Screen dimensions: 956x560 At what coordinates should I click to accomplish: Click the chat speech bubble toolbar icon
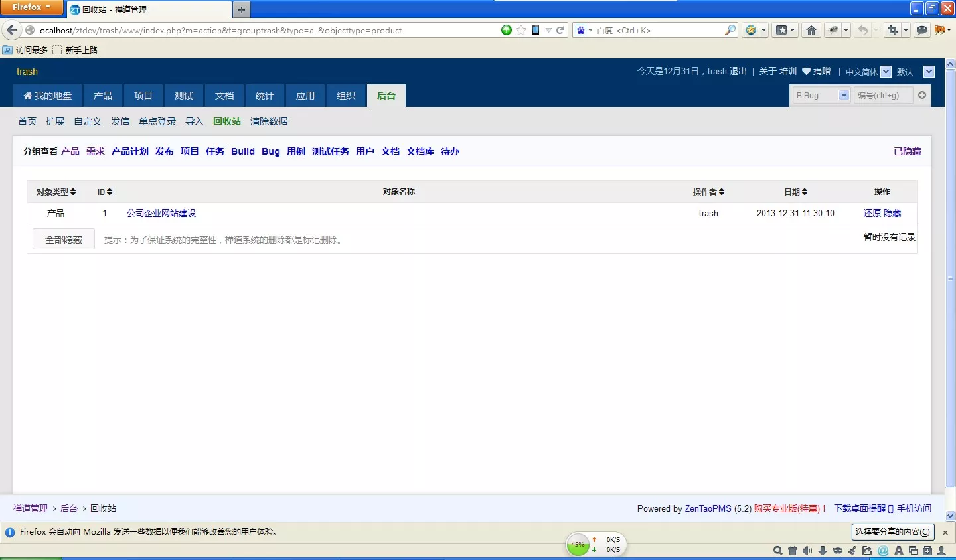[921, 30]
